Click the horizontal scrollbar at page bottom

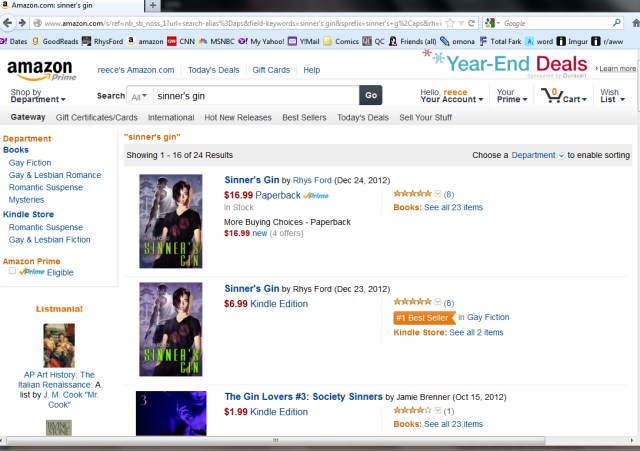click(276, 441)
